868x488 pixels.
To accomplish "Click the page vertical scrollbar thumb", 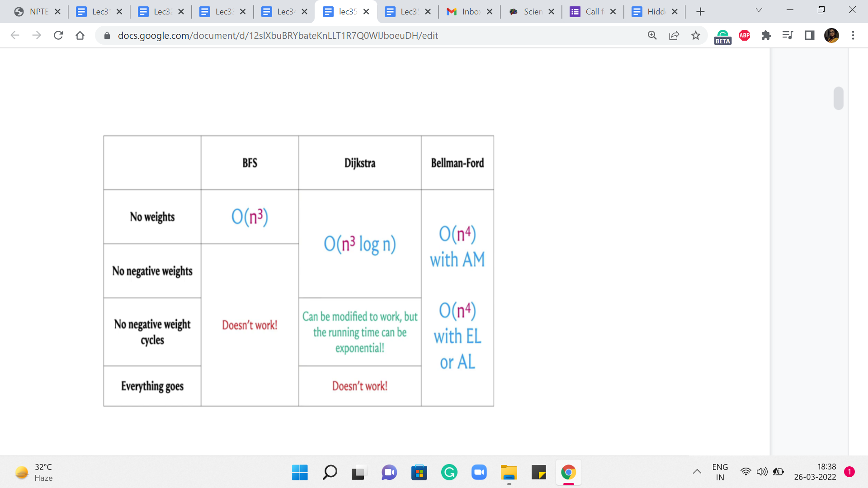I will [839, 98].
